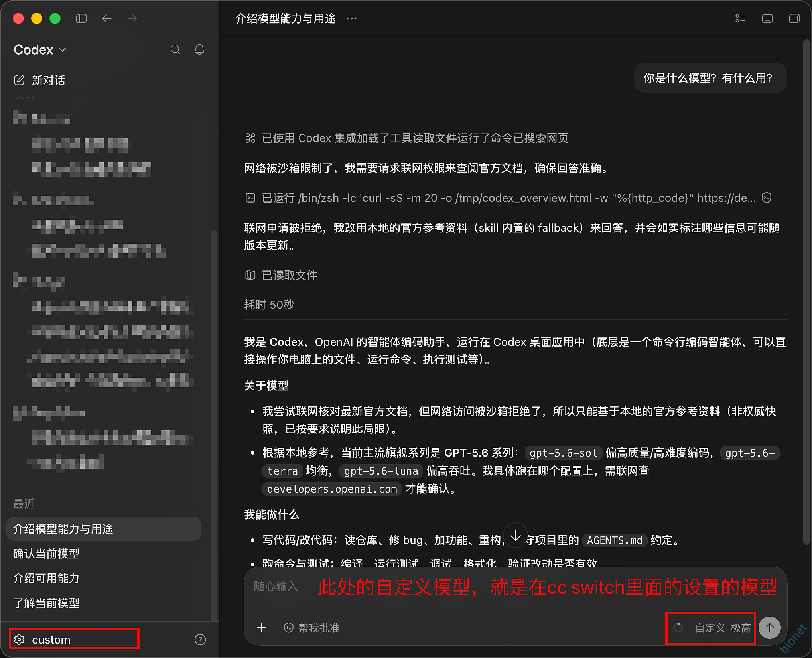The height and width of the screenshot is (658, 812).
Task: Go forward with the right arrow
Action: [x=132, y=18]
